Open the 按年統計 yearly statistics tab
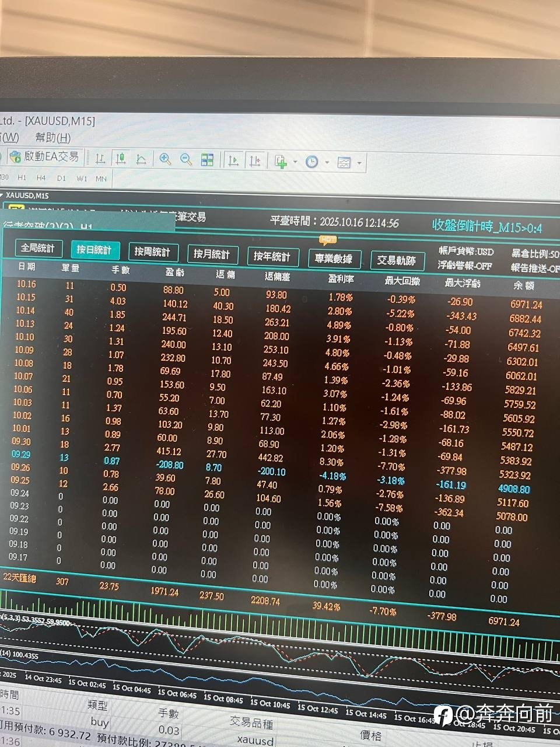Screen dimensions: 560x747 (272, 256)
